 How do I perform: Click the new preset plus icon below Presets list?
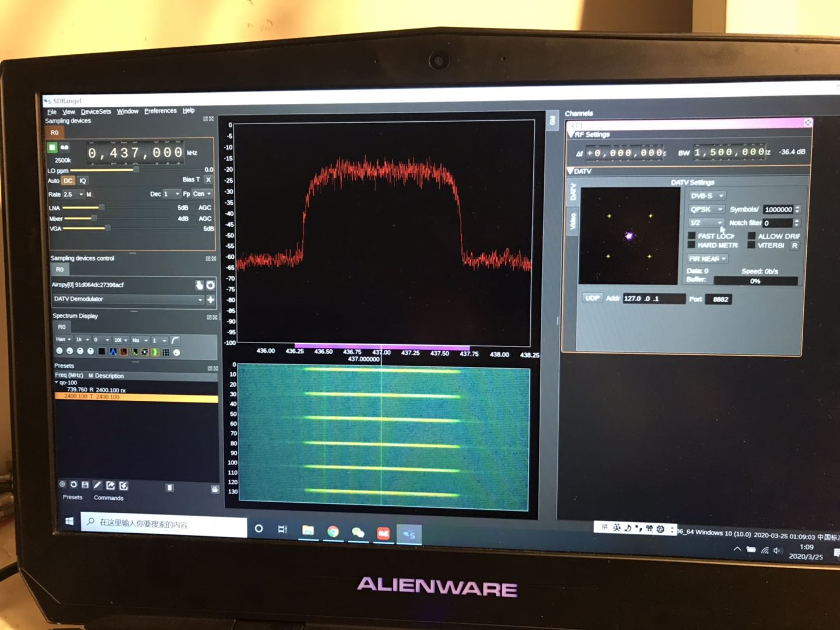[62, 484]
